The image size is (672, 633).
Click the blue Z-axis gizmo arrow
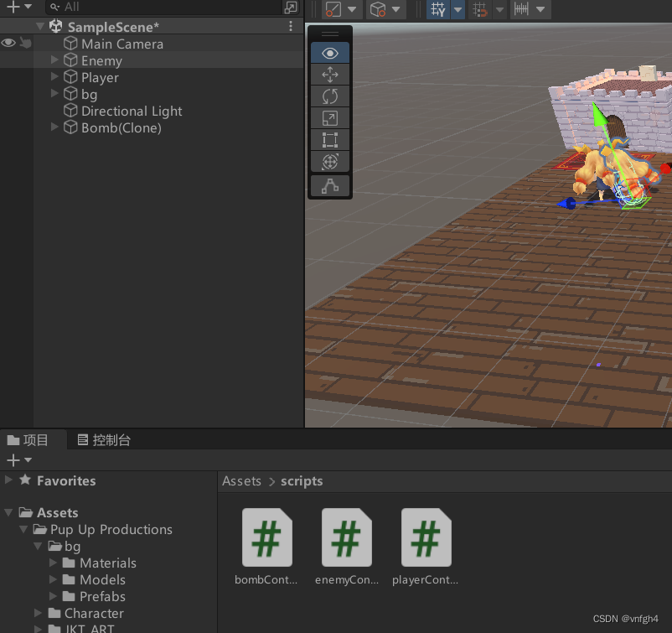[x=566, y=203]
